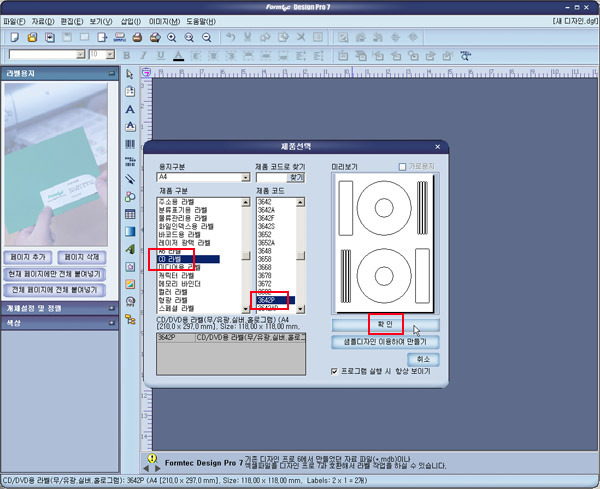Select the arrow pointer tool
600x489 pixels.
click(x=130, y=74)
